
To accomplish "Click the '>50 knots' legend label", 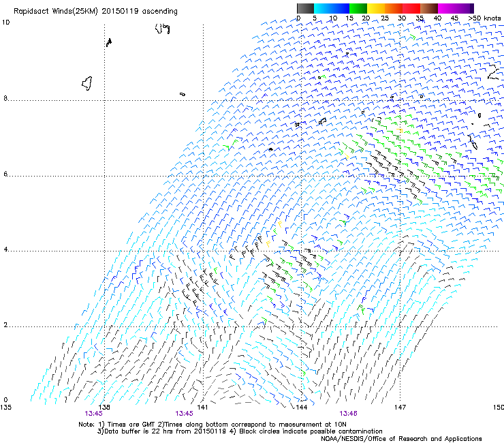I will (x=484, y=18).
